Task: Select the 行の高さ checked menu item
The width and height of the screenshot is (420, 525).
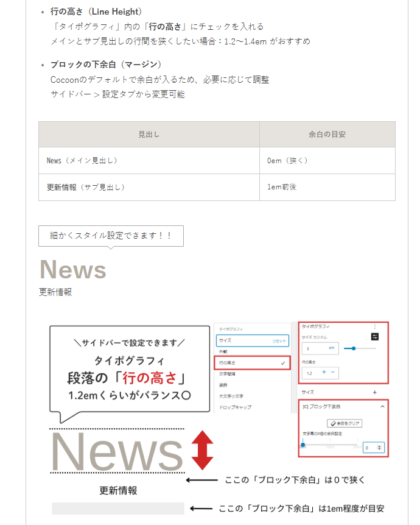Action: click(253, 363)
